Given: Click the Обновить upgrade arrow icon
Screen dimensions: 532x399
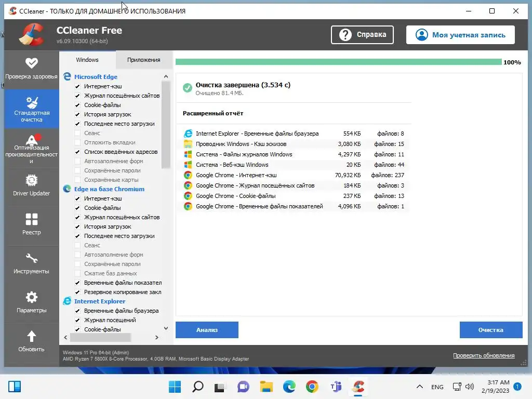Looking at the screenshot, I should pyautogui.click(x=32, y=336).
